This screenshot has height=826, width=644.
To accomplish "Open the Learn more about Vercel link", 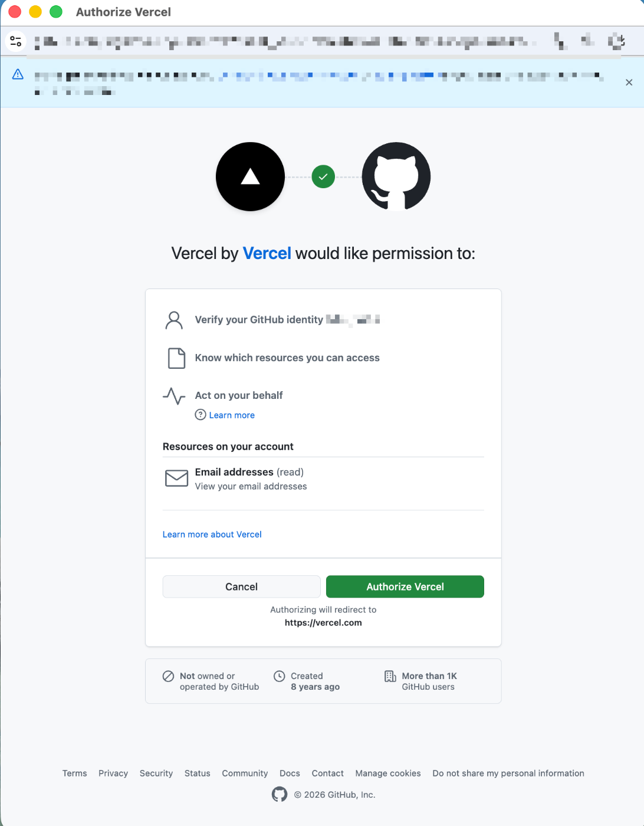I will tap(212, 535).
